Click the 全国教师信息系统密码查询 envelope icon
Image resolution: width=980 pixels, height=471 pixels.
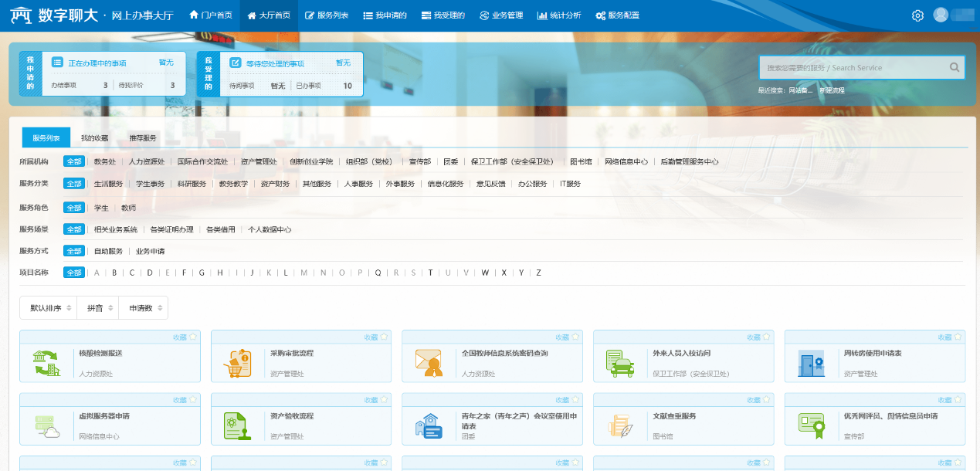click(x=428, y=363)
